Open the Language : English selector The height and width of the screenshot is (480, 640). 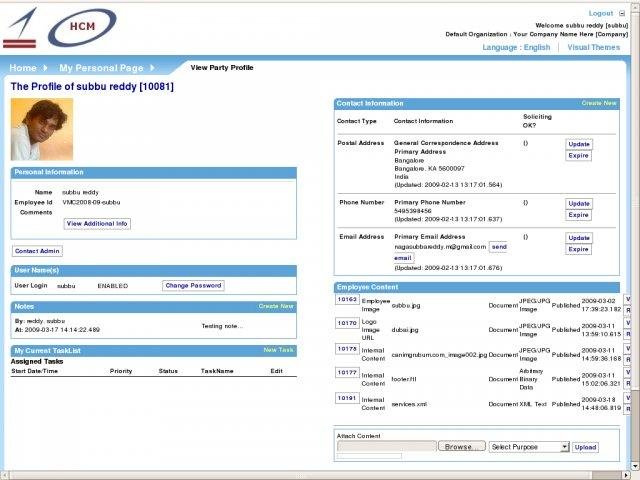click(516, 47)
